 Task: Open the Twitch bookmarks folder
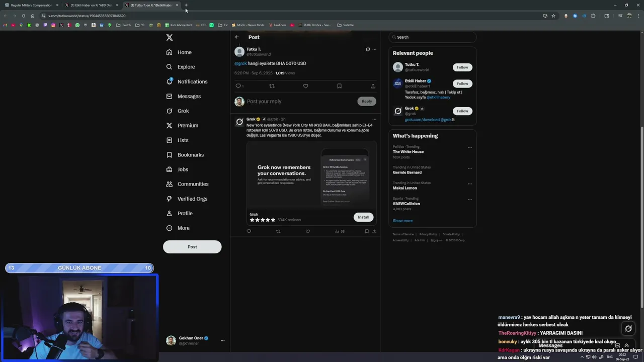(123, 25)
